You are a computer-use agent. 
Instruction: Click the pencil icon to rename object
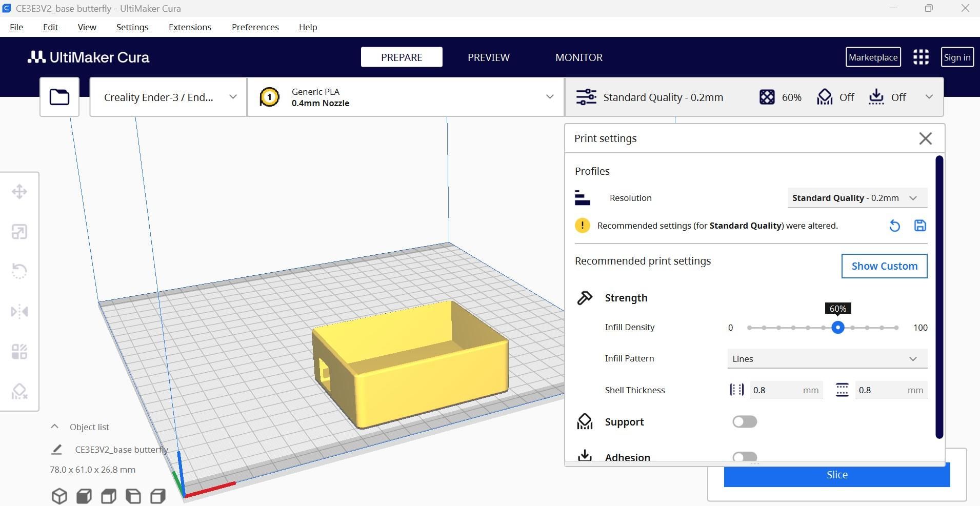(56, 450)
